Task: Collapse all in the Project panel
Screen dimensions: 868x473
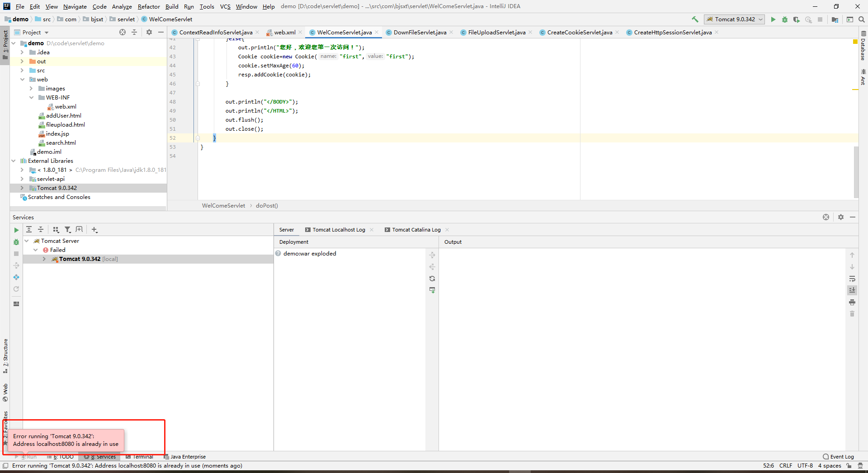Action: (x=134, y=32)
